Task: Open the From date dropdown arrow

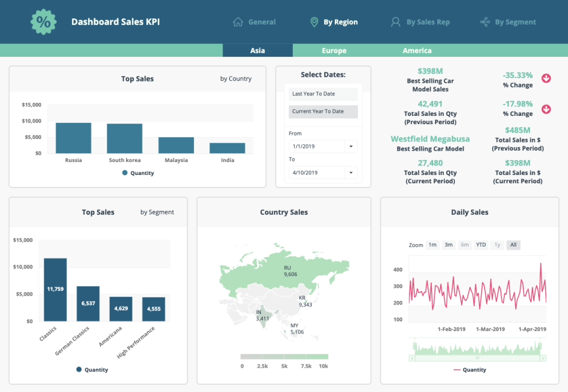Action: (x=350, y=146)
